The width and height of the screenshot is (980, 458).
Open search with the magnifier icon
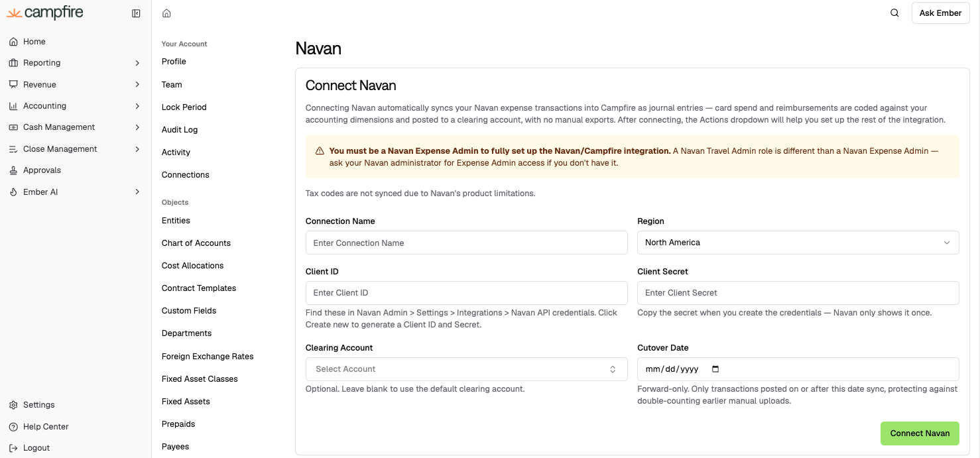coord(894,13)
